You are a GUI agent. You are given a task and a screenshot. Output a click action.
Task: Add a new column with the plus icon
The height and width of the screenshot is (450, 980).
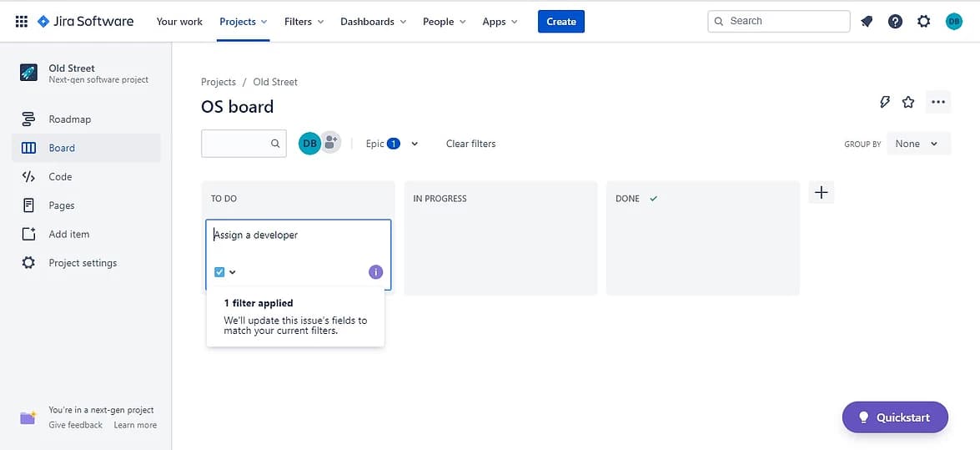pyautogui.click(x=821, y=193)
